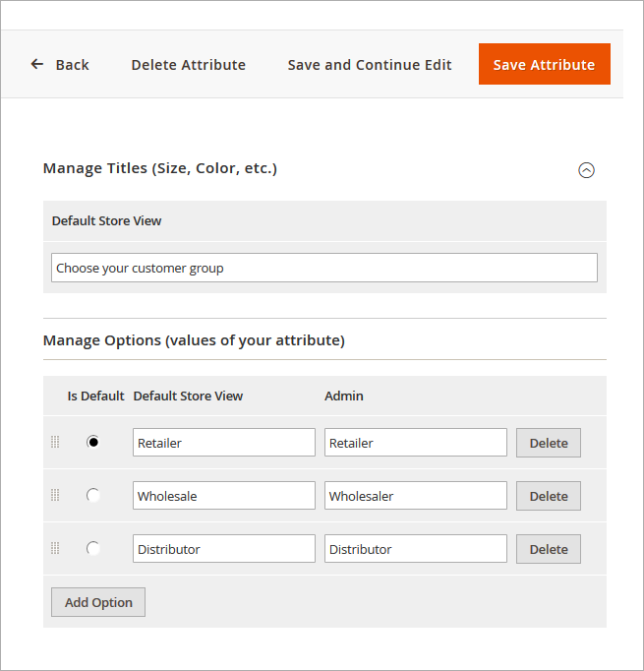
Task: Delete the Retailer option row
Action: pyautogui.click(x=549, y=443)
